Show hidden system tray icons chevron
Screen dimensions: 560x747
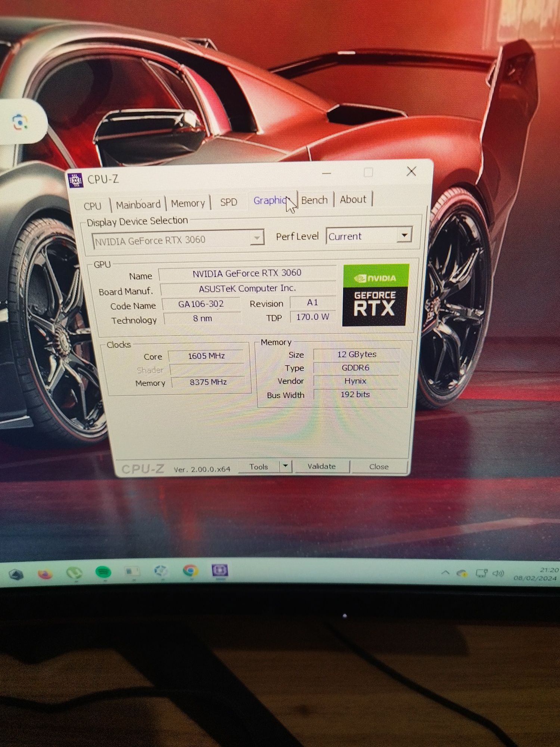[x=445, y=572]
